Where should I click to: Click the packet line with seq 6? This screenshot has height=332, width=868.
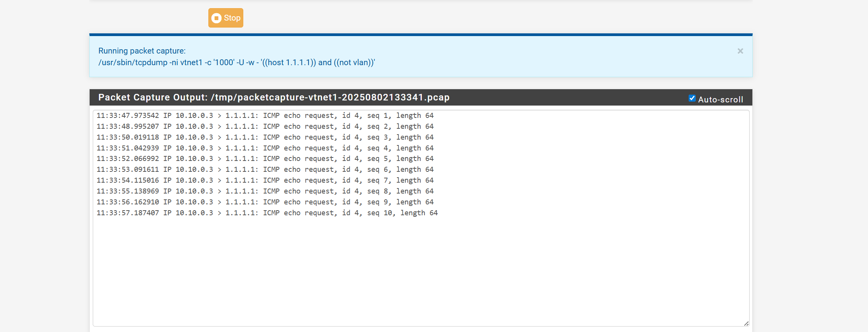point(265,169)
